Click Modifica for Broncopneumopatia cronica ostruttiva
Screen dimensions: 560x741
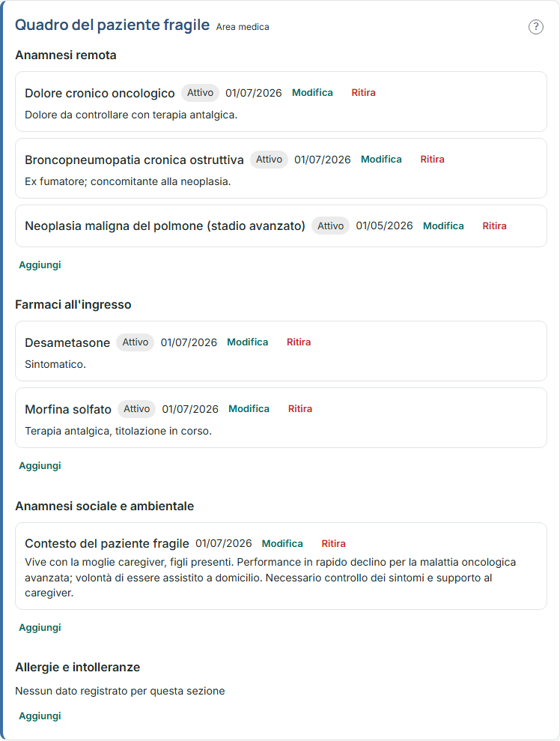[x=381, y=160]
